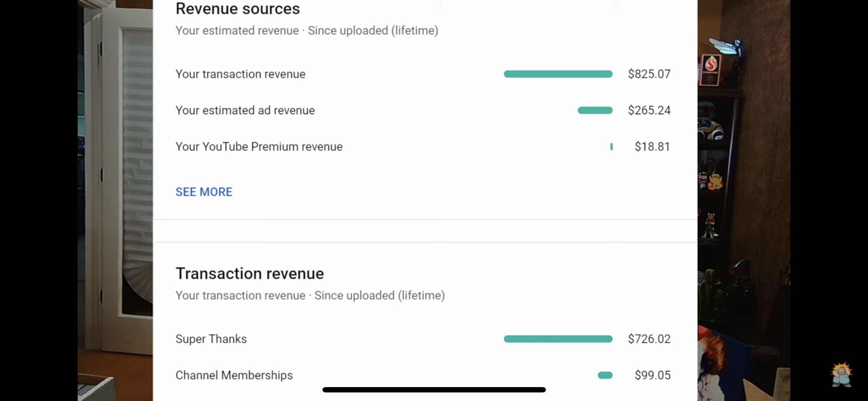Select 'Your transaction revenue · Since uploaded' subtitle
Viewport: 868px width, 401px height.
click(x=310, y=295)
